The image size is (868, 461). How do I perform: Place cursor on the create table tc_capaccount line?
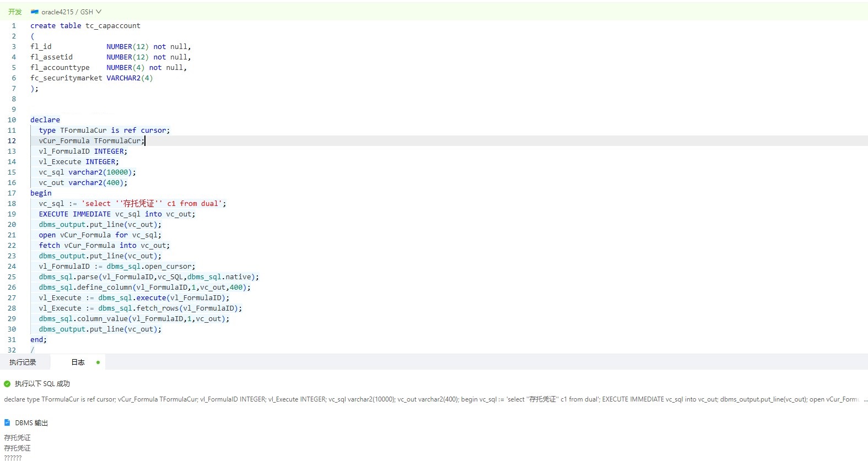85,26
